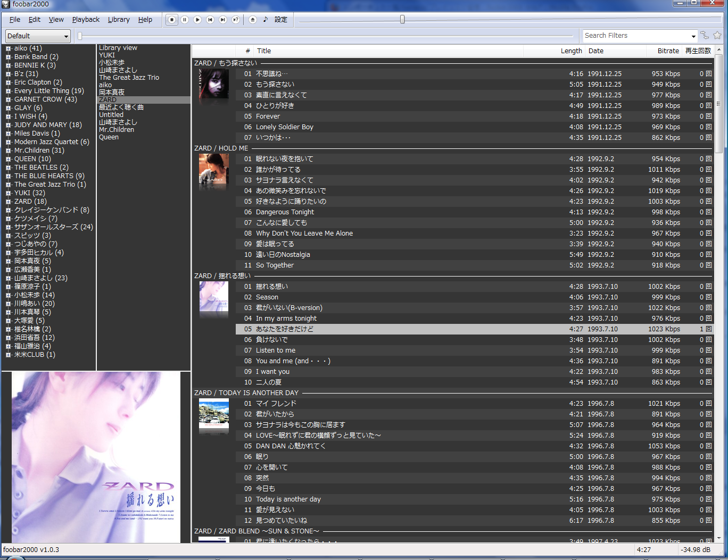Expand the GARNET CROW (43) node
This screenshot has height=560, width=728.
point(9,99)
